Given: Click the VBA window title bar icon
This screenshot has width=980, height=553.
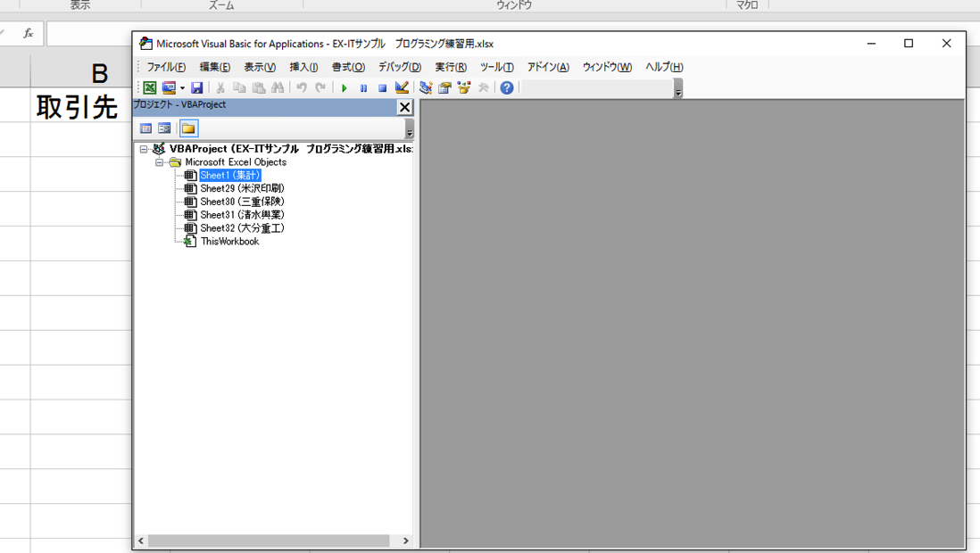Looking at the screenshot, I should [x=145, y=43].
